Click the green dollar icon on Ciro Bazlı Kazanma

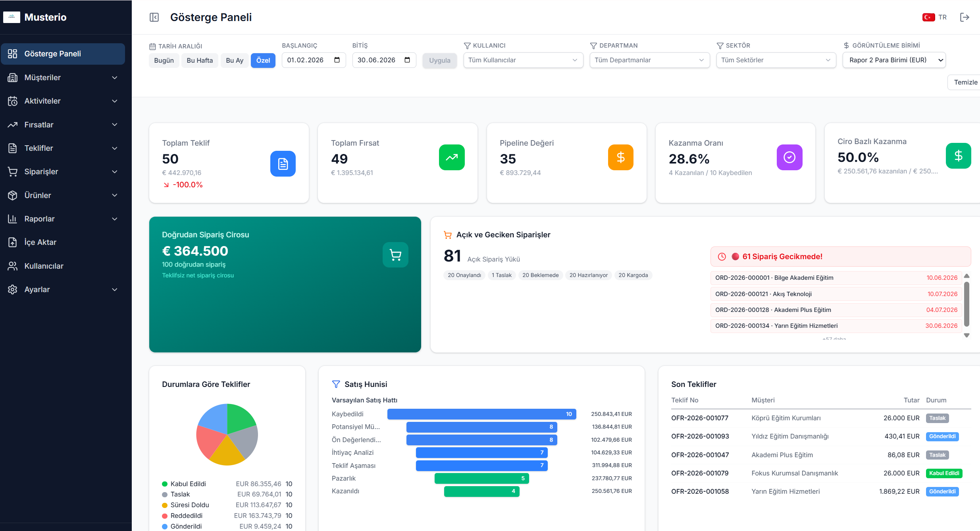point(959,156)
